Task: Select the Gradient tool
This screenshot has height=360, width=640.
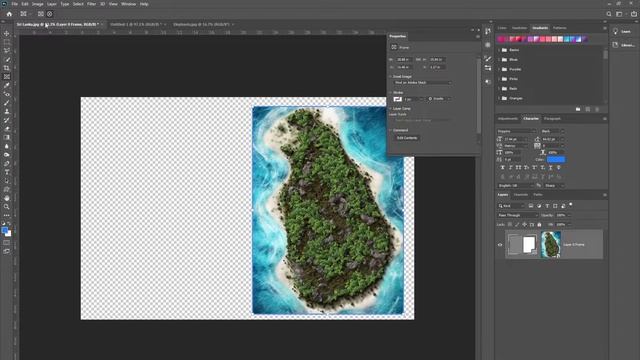Action: (x=7, y=137)
